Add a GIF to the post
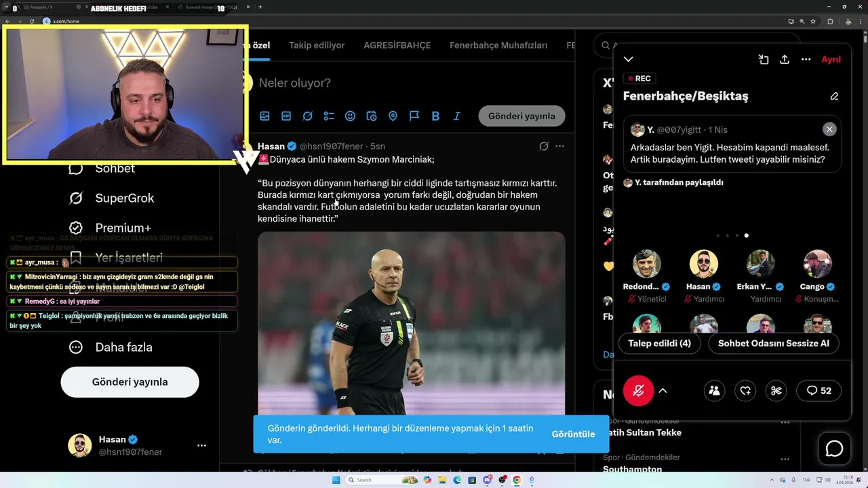The width and height of the screenshot is (868, 488). [286, 116]
